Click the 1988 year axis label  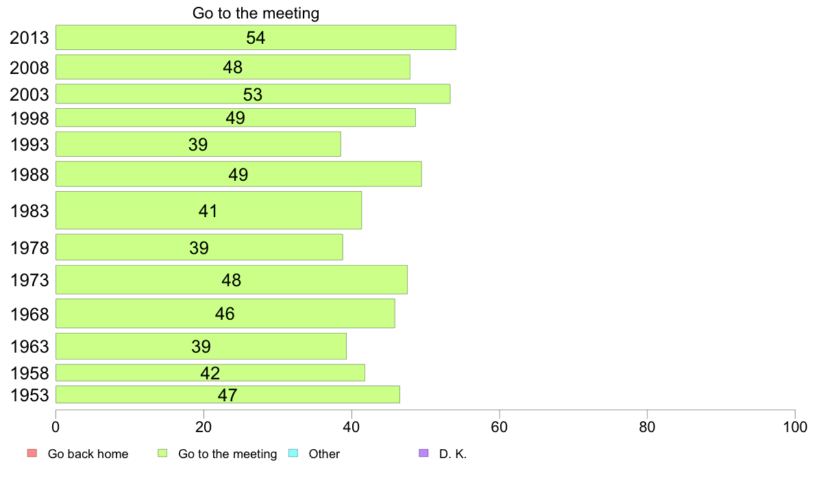(x=29, y=175)
